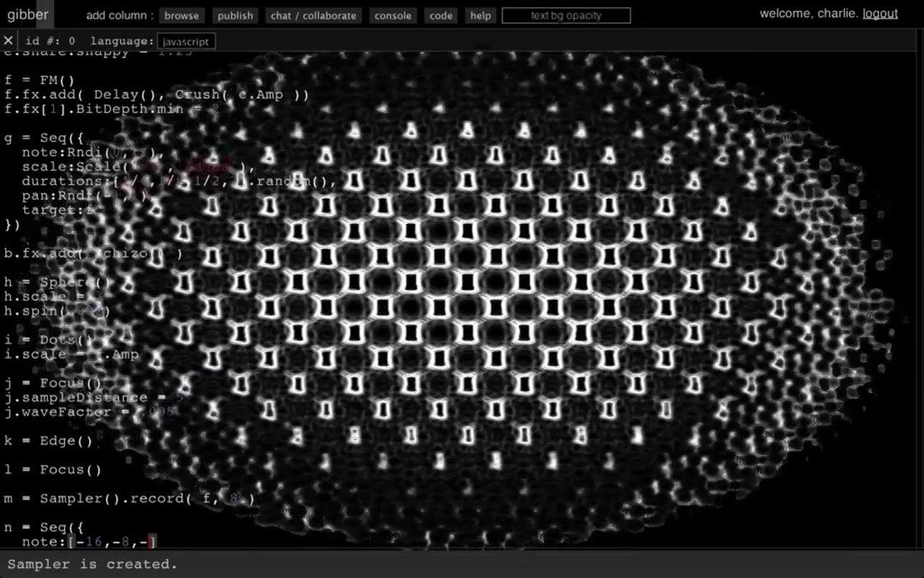Open the browse column
This screenshot has width=924, height=578.
coord(181,15)
